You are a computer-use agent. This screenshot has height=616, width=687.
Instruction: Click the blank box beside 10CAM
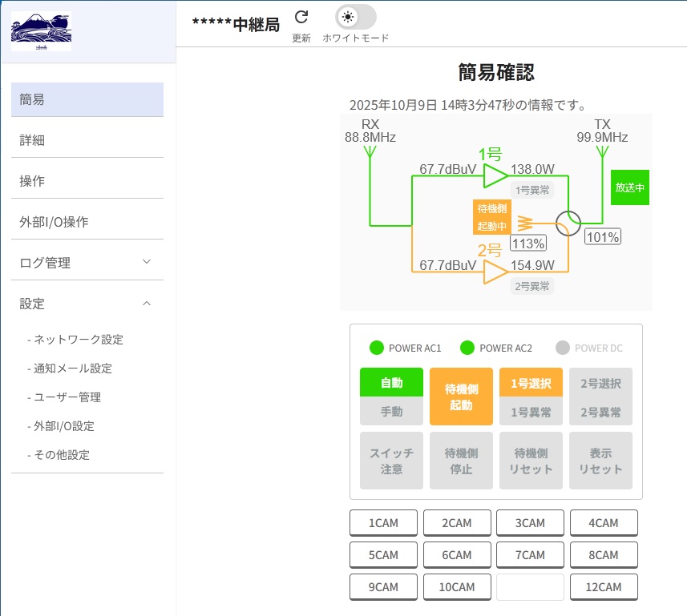[530, 587]
